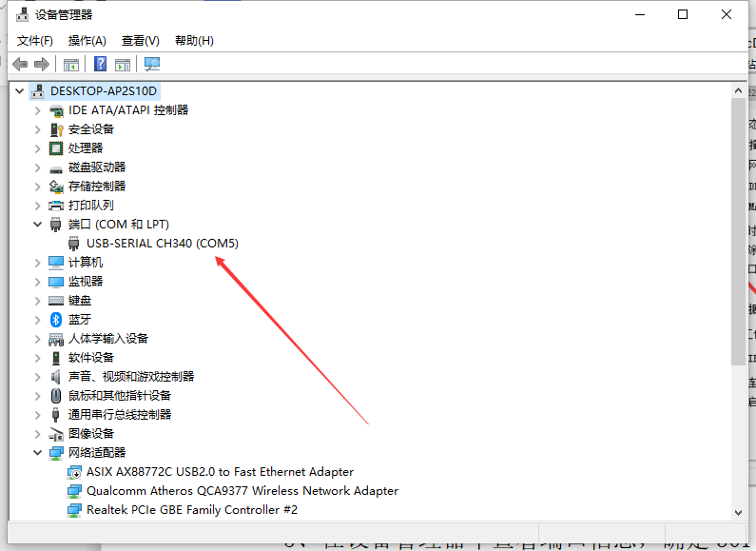Expand the 通用串行总线控制器 category
This screenshot has width=756, height=551.
38,415
